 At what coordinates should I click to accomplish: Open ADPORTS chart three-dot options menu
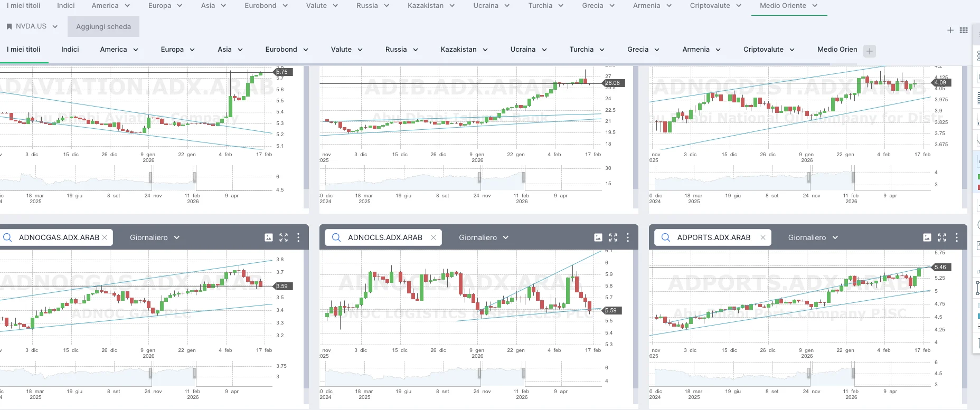(x=957, y=237)
